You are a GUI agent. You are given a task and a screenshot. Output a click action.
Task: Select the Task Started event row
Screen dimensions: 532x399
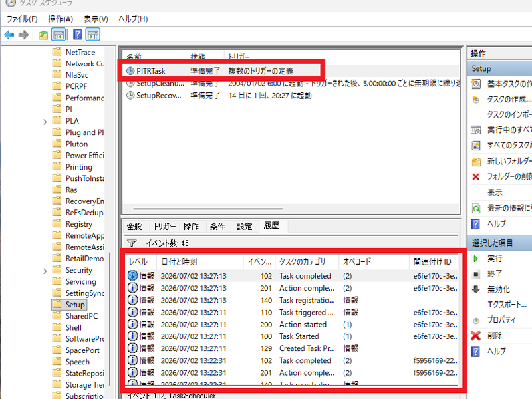tap(293, 336)
